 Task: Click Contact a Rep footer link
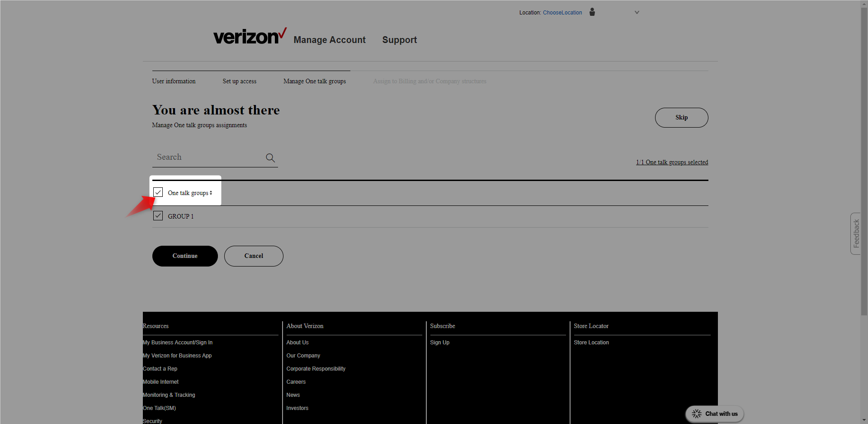coord(160,369)
